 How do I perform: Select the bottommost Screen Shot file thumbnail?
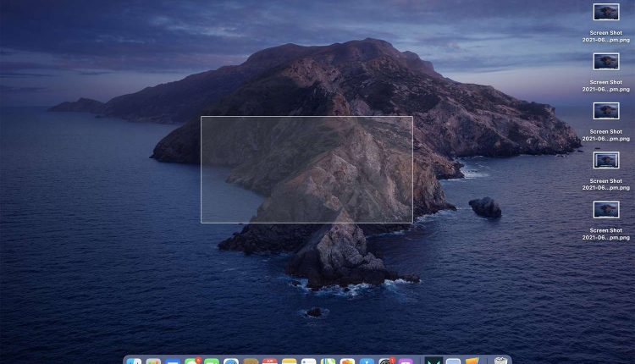coord(606,210)
